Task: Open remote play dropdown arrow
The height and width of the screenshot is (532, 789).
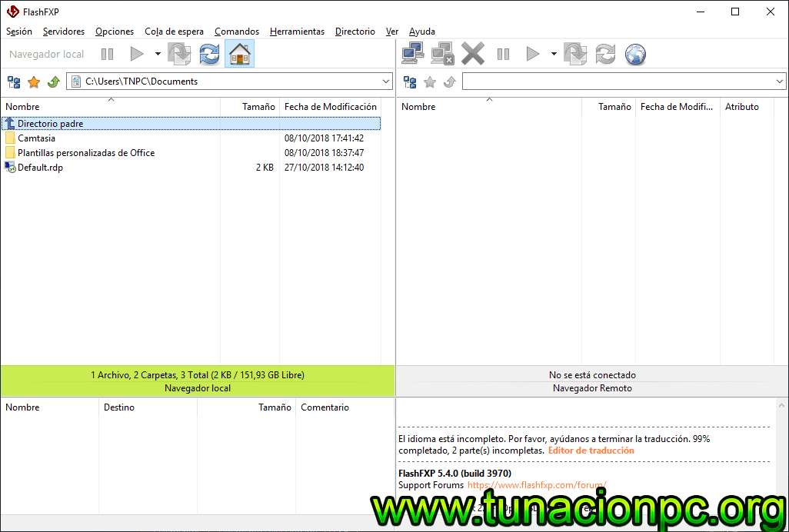Action: pos(554,54)
